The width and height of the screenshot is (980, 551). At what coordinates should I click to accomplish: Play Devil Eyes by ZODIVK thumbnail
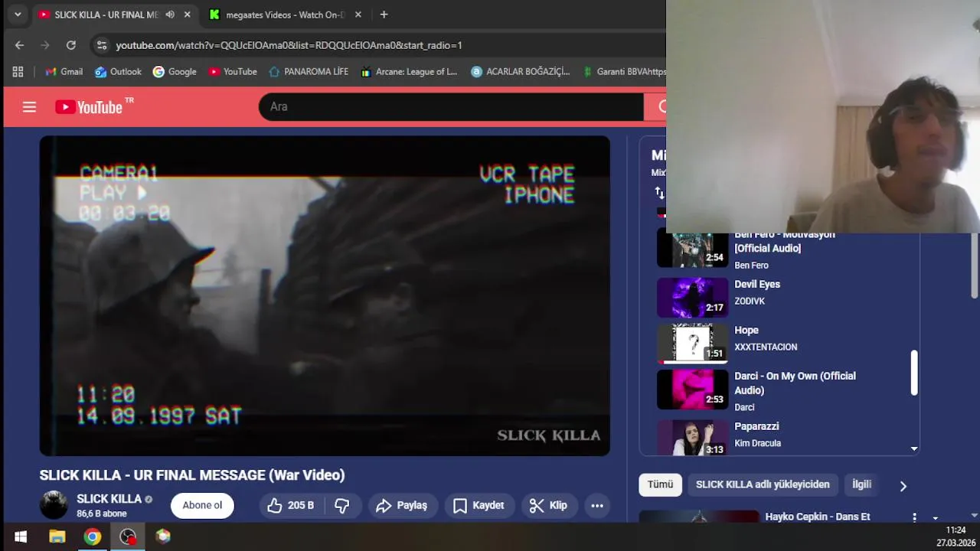click(693, 297)
